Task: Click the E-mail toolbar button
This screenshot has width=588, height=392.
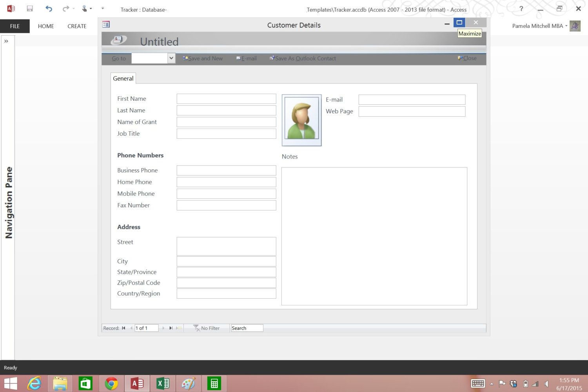Action: (246, 58)
